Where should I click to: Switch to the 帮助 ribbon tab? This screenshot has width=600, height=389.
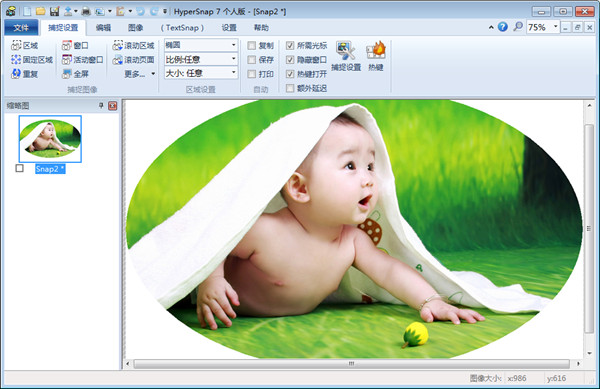tap(261, 28)
